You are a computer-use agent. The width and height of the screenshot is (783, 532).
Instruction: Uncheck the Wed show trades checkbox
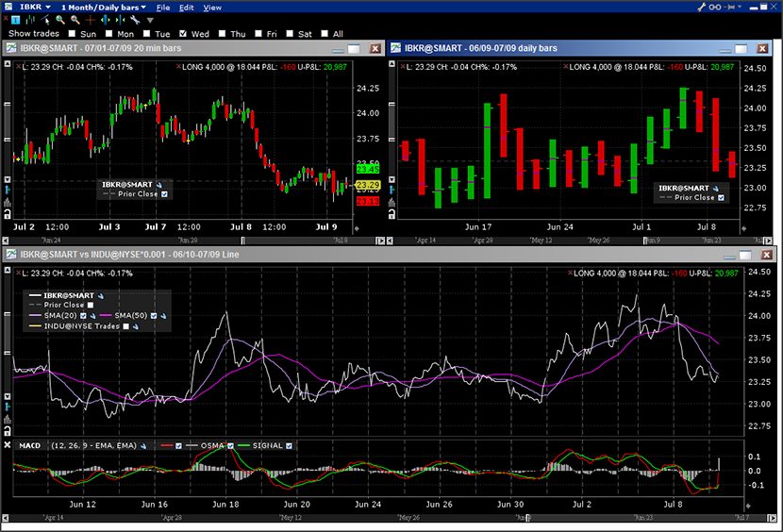point(183,34)
